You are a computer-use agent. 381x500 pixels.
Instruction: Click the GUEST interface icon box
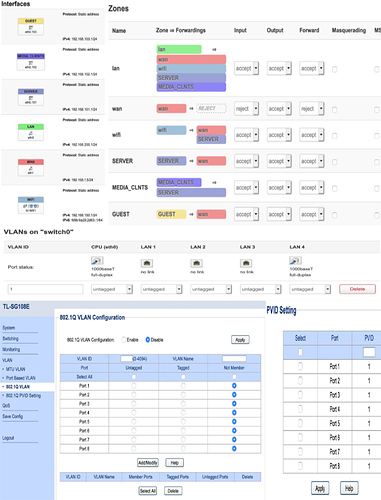click(31, 27)
